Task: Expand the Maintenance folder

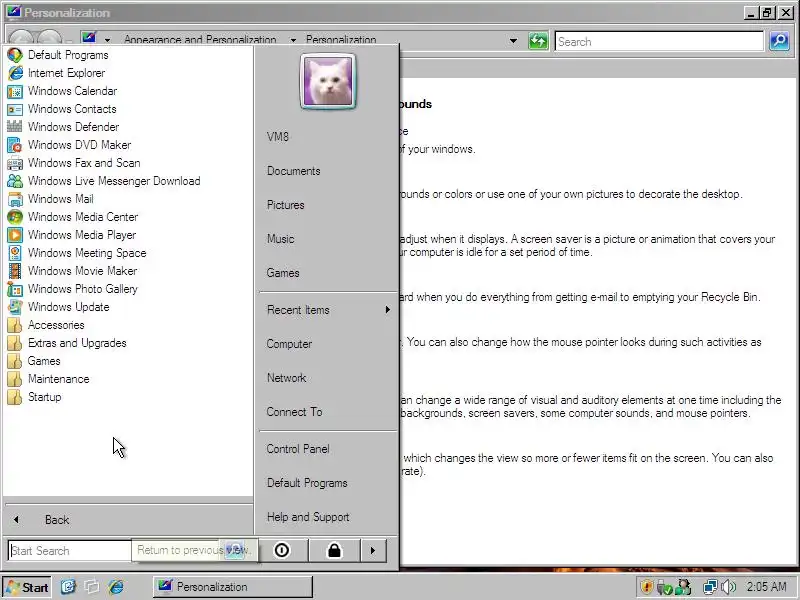Action: pos(48,379)
